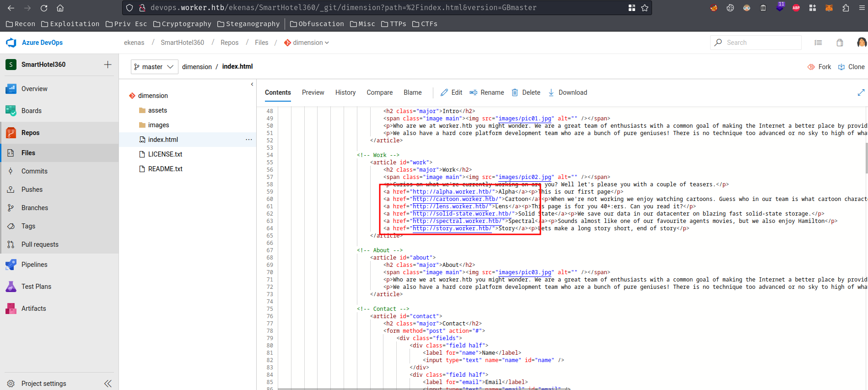Edit the index.html file
868x390 pixels.
pos(452,92)
